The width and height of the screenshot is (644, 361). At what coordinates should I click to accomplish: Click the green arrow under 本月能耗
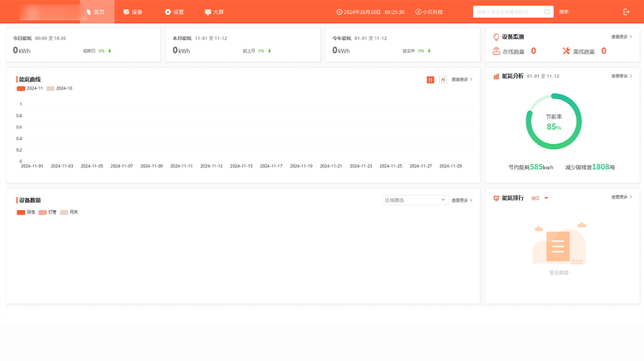(x=270, y=51)
